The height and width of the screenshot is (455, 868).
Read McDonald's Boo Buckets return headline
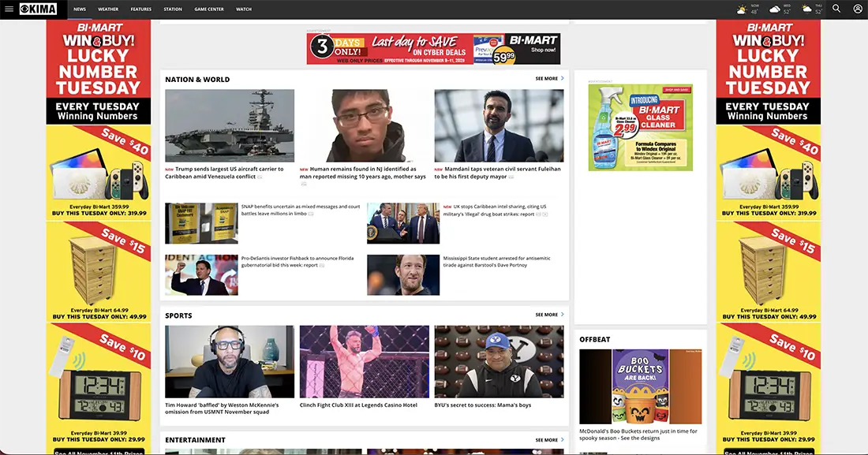638,434
